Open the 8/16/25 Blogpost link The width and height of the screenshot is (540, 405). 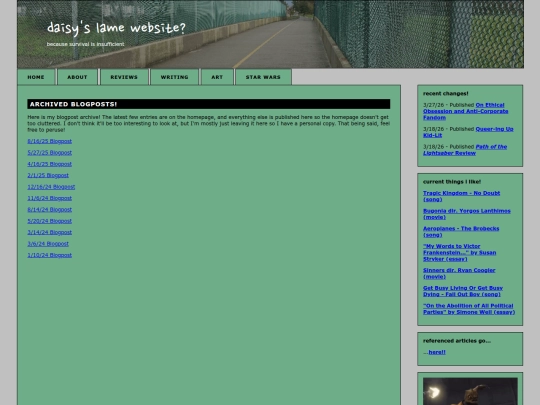[x=50, y=141]
